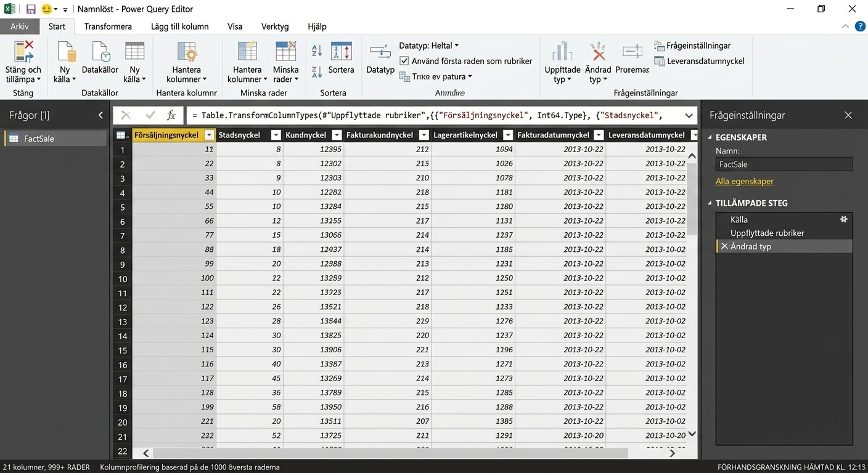Open Lagerartikelnyckel column filter dropdown
868x473 pixels.
pyautogui.click(x=508, y=135)
